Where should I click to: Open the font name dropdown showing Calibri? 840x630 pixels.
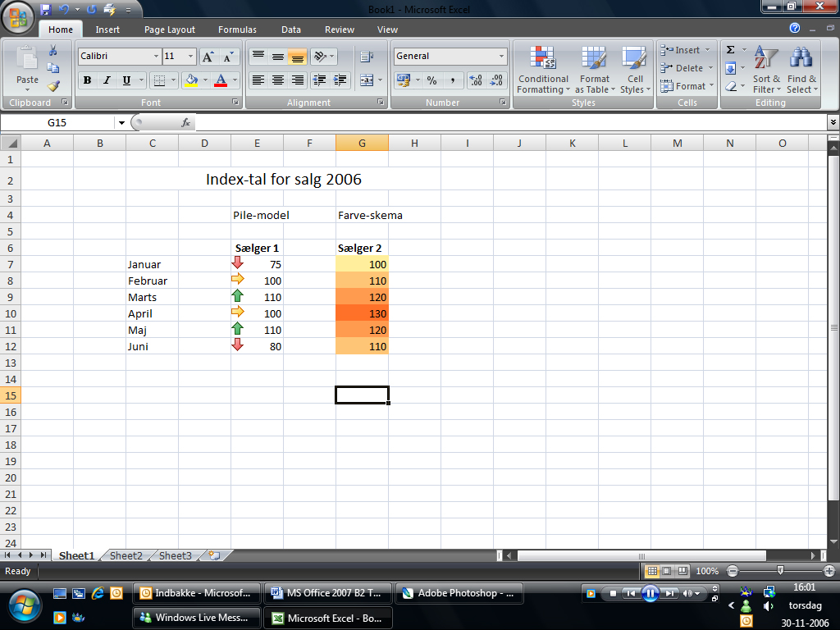[x=156, y=57]
